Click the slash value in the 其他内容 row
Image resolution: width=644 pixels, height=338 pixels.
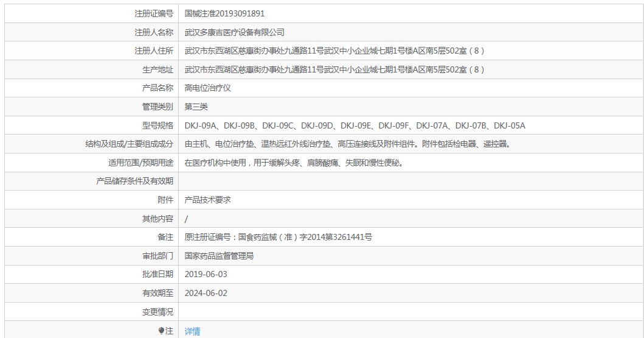click(x=186, y=219)
